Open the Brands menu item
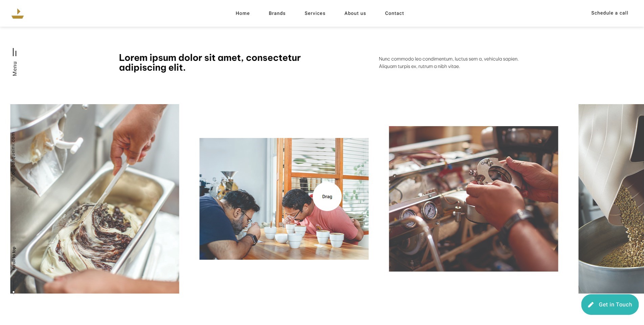This screenshot has width=644, height=325. click(x=277, y=13)
